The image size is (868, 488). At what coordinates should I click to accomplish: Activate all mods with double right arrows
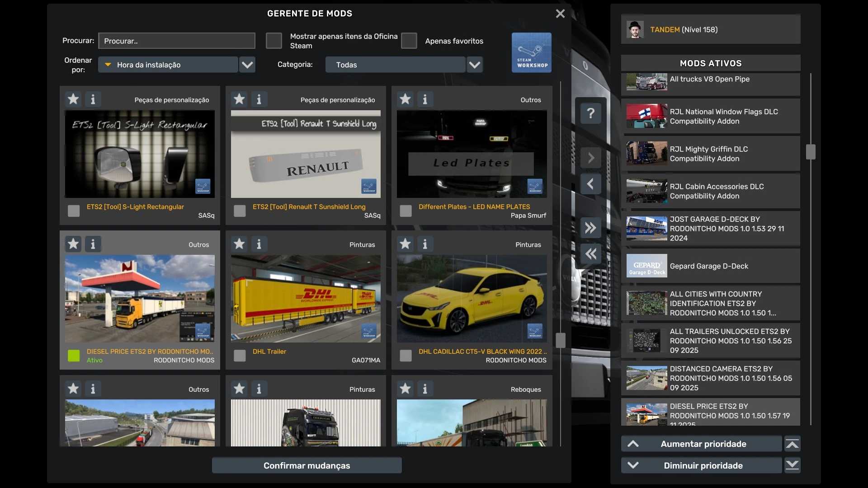point(590,228)
